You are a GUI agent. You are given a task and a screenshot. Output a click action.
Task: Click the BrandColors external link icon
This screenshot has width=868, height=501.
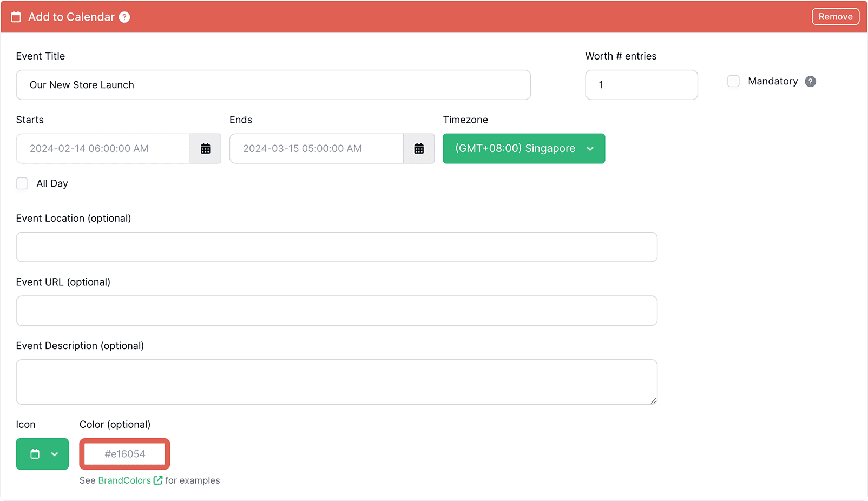pos(157,480)
